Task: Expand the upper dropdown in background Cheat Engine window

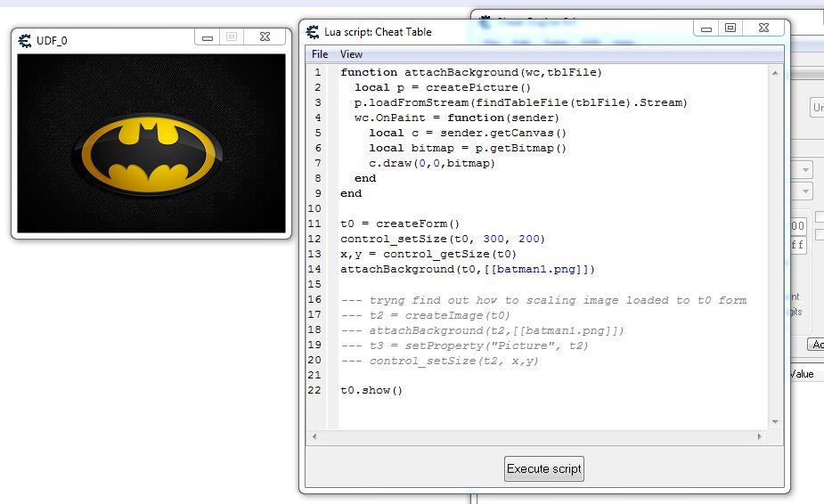Action: coord(806,169)
